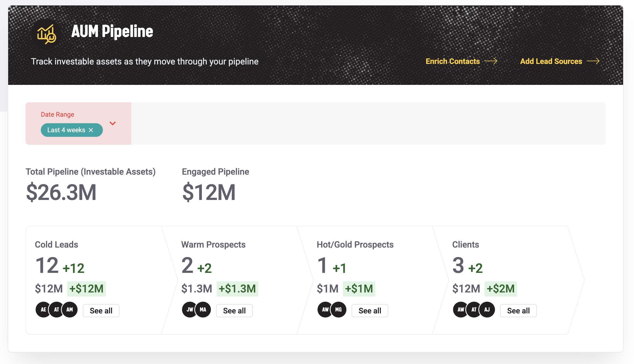This screenshot has width=634, height=364.
Task: Click the JW avatar in Warm Prospects
Action: point(189,310)
